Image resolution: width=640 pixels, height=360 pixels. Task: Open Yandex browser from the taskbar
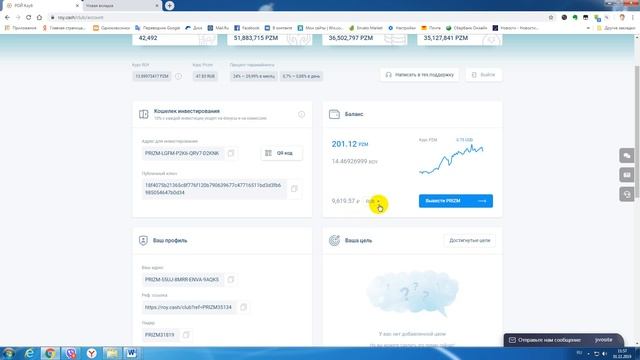click(x=91, y=353)
